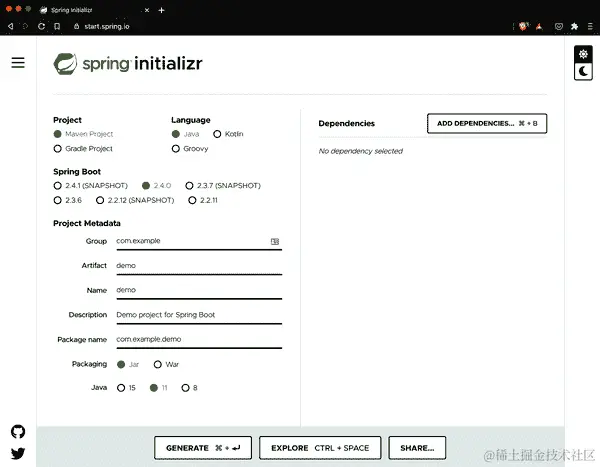
Task: Switch to light theme sun icon
Action: click(x=583, y=54)
